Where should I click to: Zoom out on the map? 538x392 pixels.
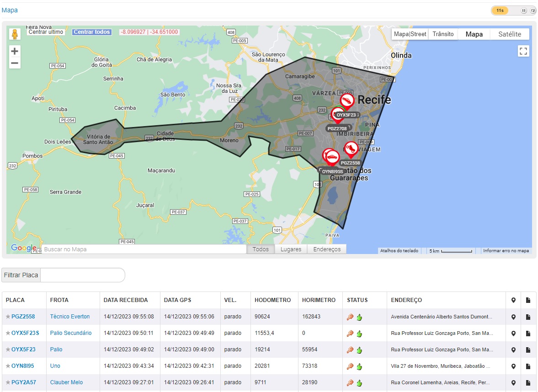click(15, 63)
